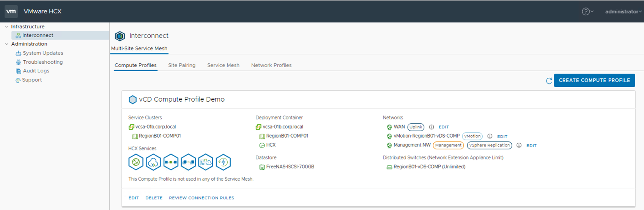644x210 pixels.
Task: Click the first HCX Services hexagon icon
Action: tap(135, 162)
